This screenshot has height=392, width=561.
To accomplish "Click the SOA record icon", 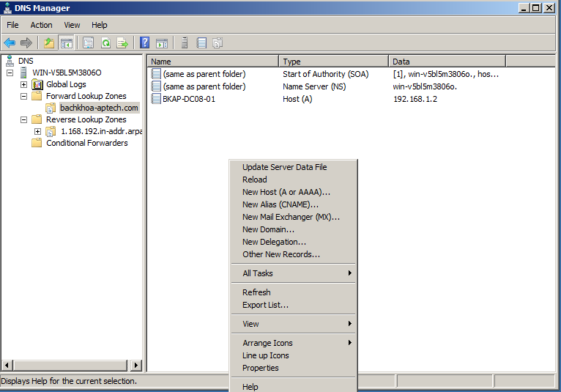I will [156, 74].
